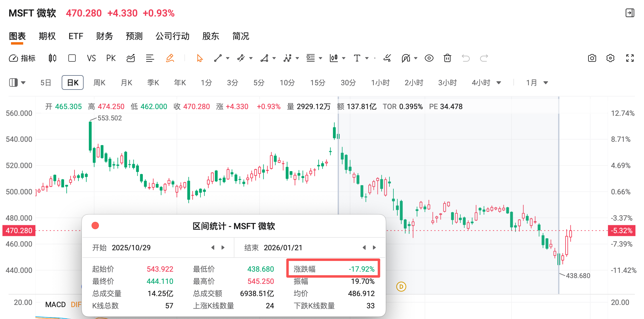
Task: Open chart settings with the gear icon
Action: (x=610, y=58)
